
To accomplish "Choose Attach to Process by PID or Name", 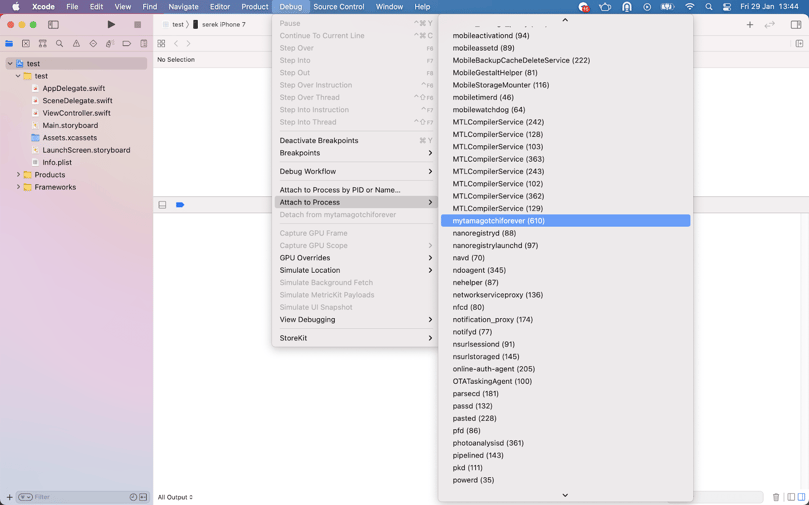I will [x=355, y=190].
